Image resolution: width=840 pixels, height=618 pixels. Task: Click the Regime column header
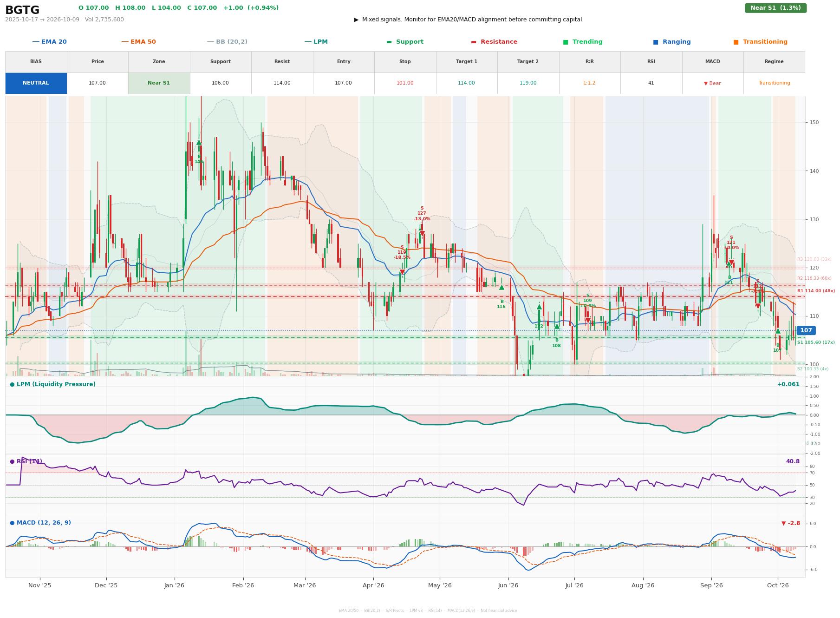[774, 62]
